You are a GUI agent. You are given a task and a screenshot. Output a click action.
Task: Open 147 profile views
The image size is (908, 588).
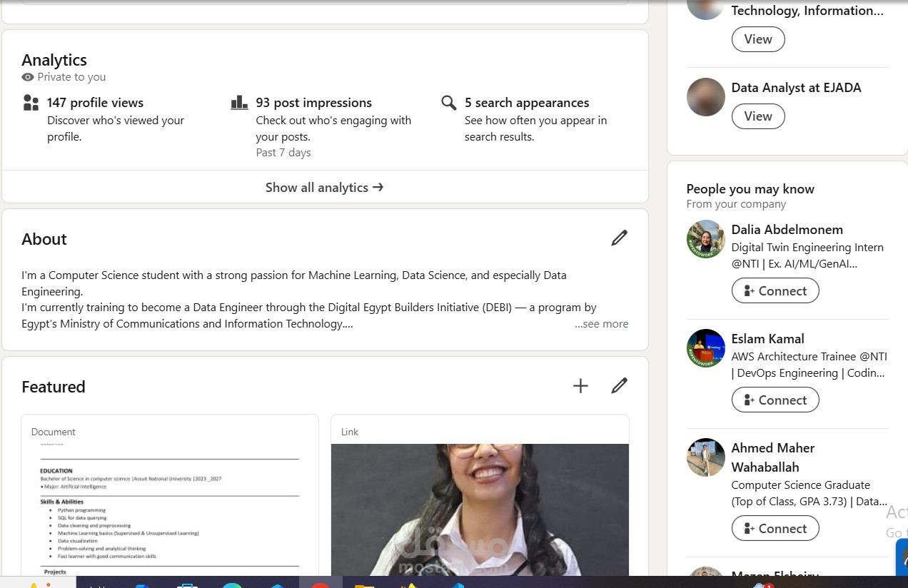pos(95,103)
